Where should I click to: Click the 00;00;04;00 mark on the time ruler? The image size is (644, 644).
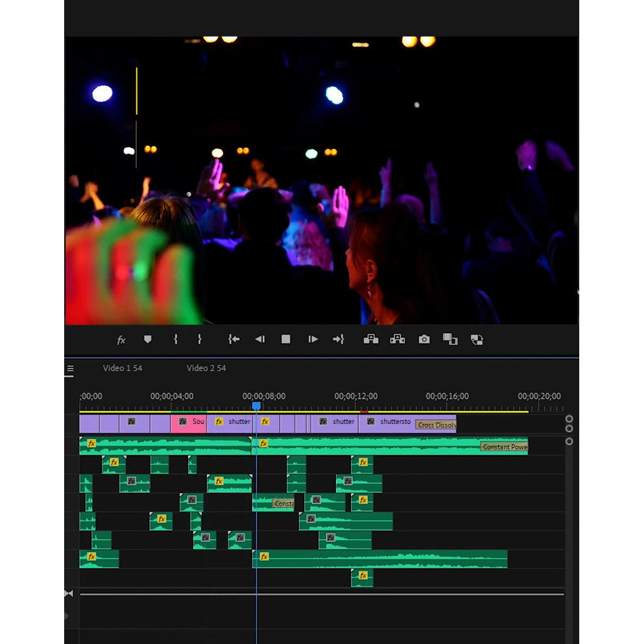(172, 396)
